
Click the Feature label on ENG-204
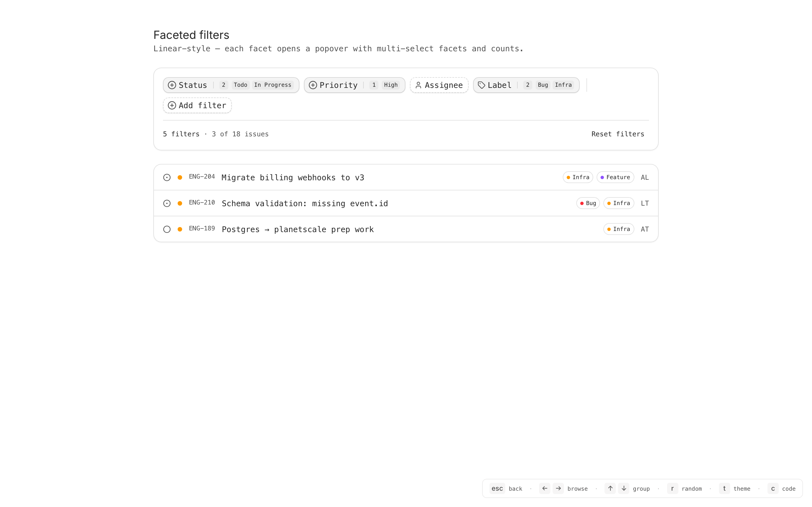coord(615,177)
